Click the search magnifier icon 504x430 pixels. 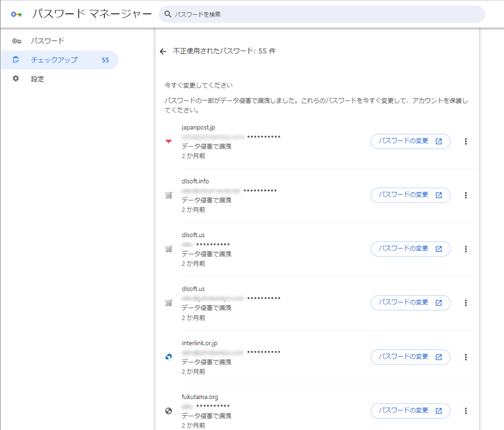[168, 15]
